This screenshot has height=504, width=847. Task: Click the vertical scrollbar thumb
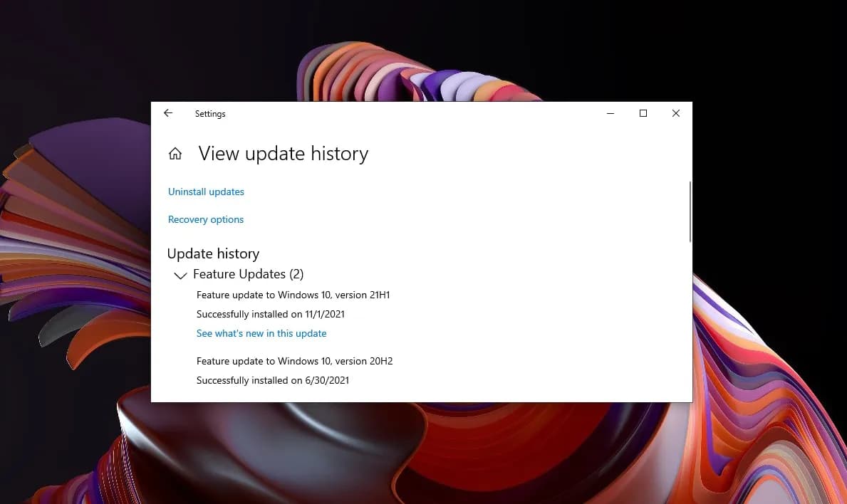tap(690, 211)
